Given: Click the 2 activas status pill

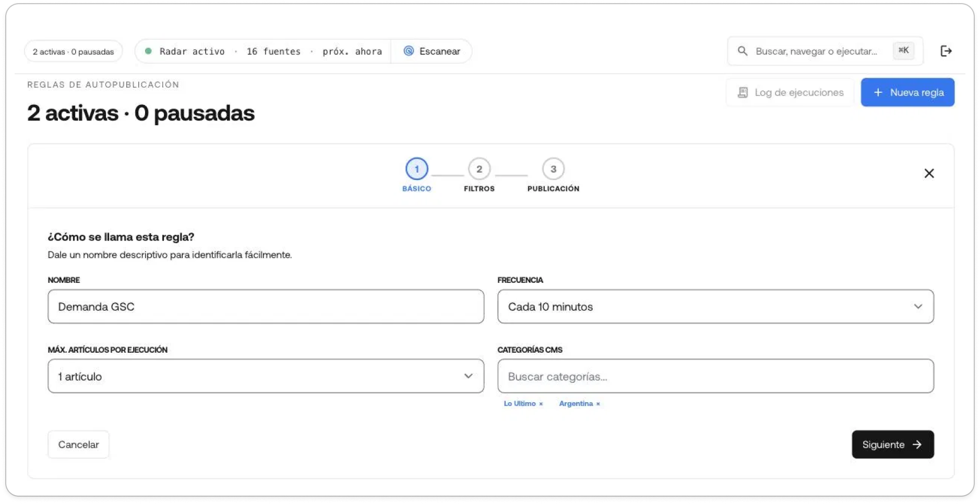Looking at the screenshot, I should pyautogui.click(x=73, y=51).
